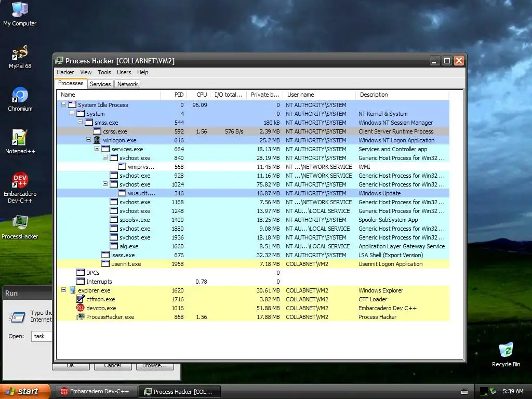Open the View menu

86,72
